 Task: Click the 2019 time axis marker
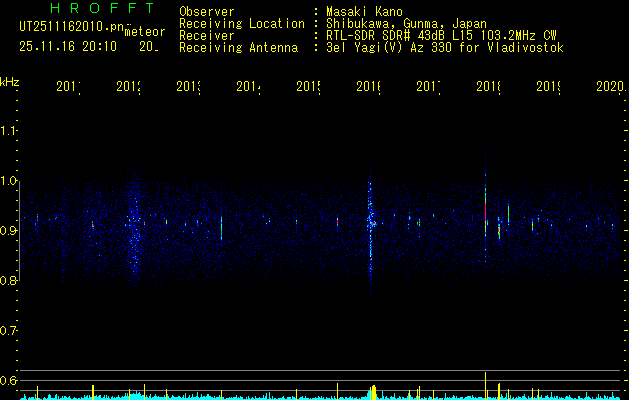(x=549, y=86)
